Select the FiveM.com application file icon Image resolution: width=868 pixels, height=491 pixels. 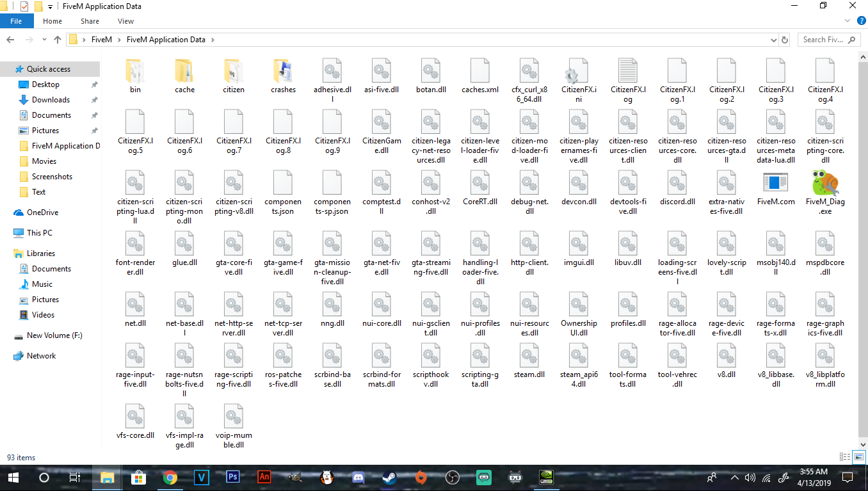pos(776,184)
